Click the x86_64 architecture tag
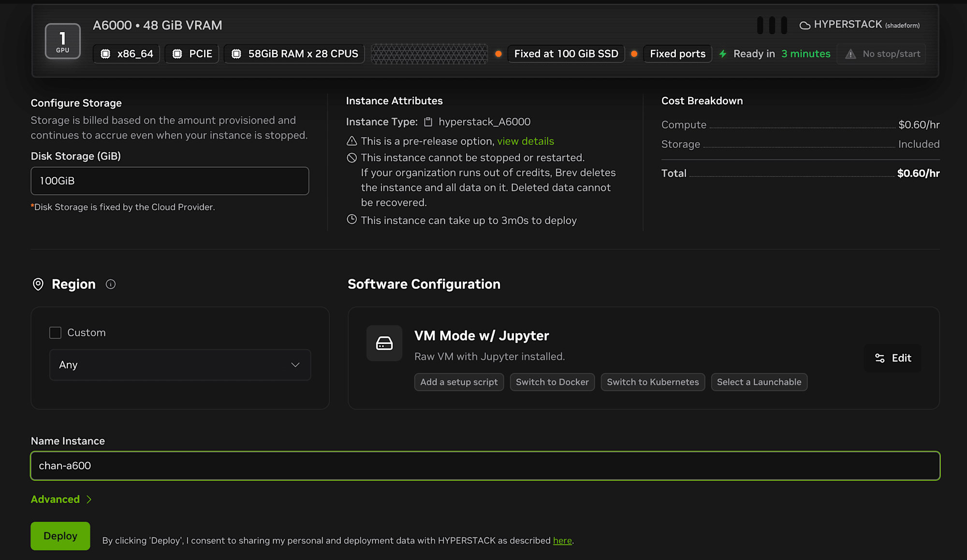The width and height of the screenshot is (967, 560). [126, 54]
